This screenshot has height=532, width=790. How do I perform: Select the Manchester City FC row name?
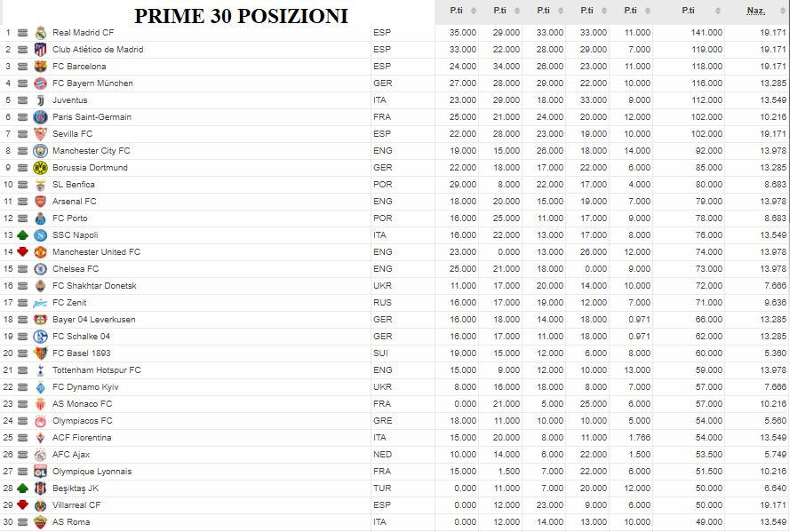92,150
